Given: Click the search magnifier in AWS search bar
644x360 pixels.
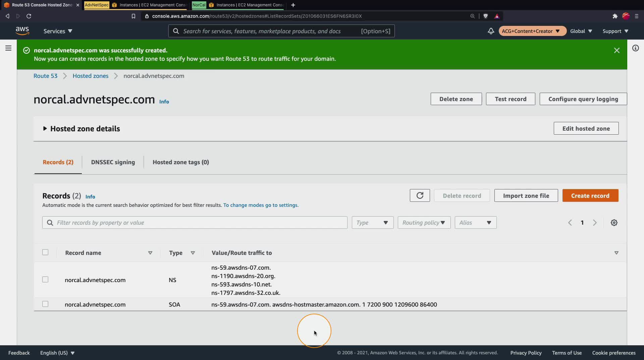Looking at the screenshot, I should coord(176,31).
